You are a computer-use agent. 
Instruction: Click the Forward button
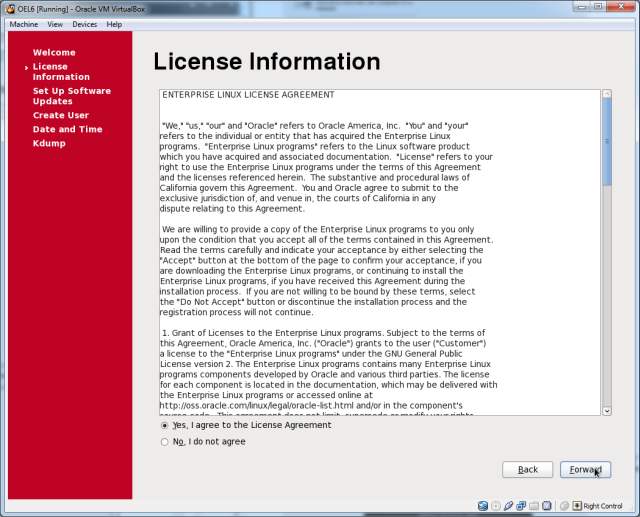585,470
